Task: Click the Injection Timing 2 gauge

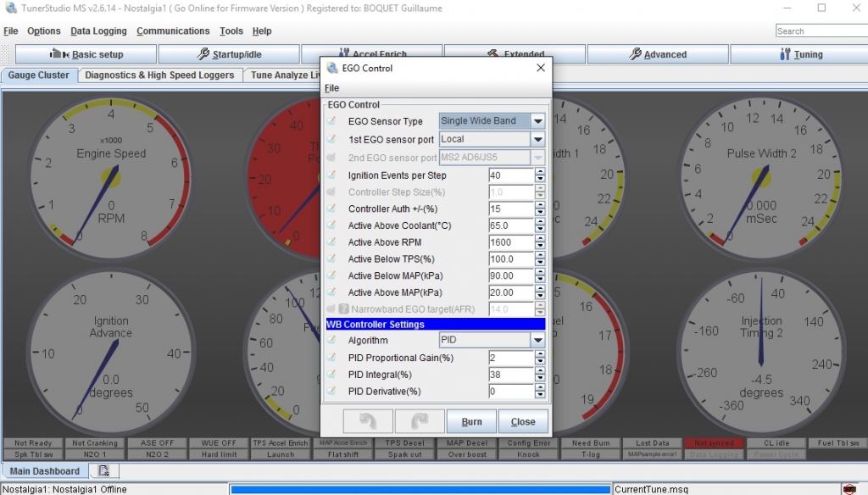Action: [x=762, y=352]
